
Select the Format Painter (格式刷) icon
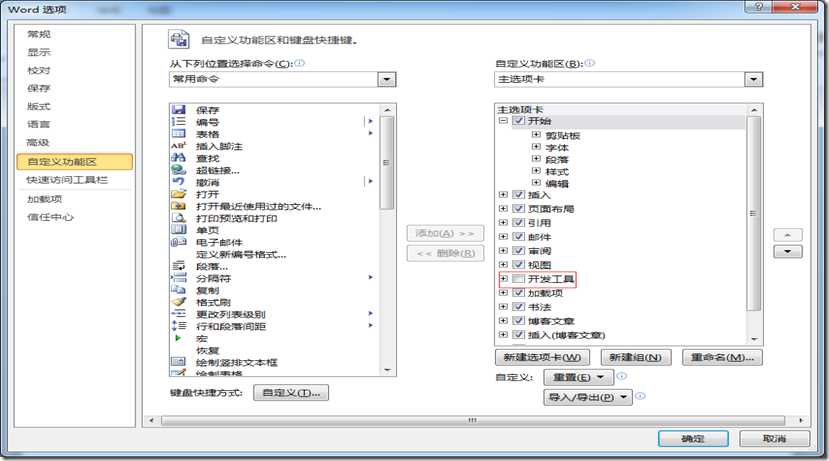(x=179, y=302)
